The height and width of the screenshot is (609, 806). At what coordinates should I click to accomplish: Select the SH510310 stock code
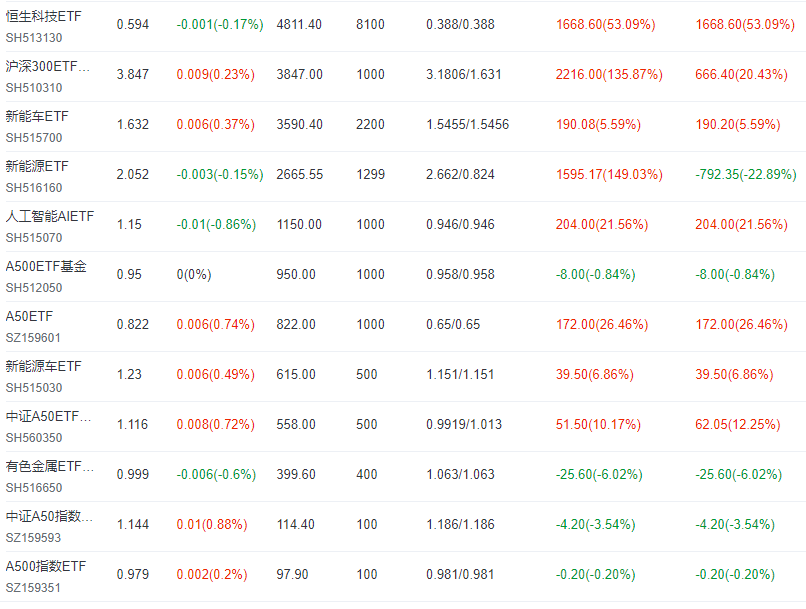coord(34,88)
